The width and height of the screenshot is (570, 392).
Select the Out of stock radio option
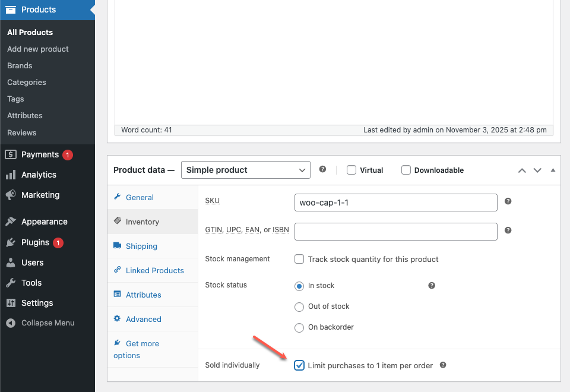coord(300,306)
